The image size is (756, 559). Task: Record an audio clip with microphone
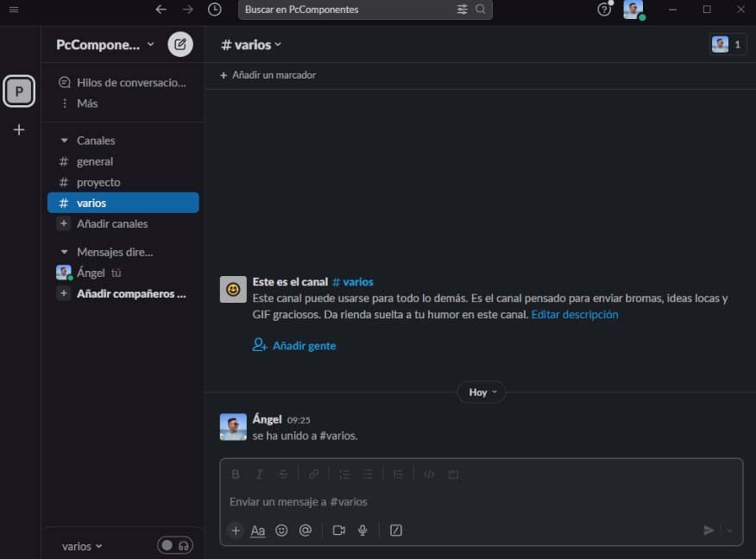click(x=362, y=531)
